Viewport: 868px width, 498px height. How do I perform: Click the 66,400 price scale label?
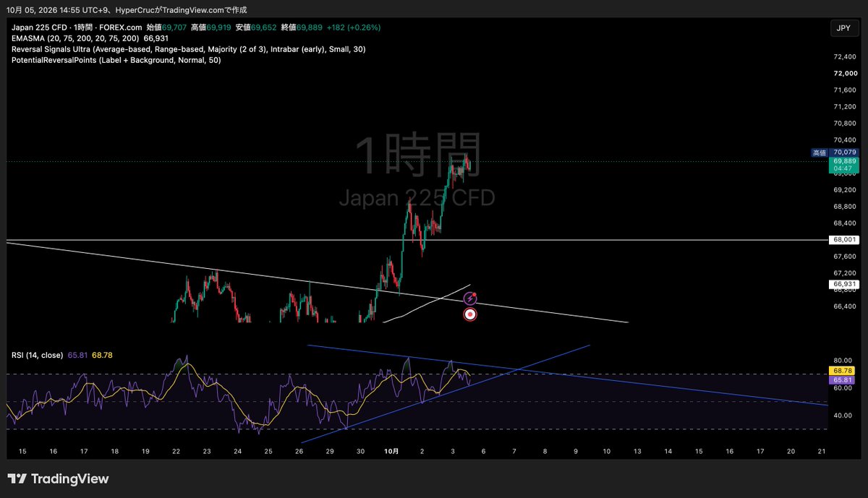[845, 306]
